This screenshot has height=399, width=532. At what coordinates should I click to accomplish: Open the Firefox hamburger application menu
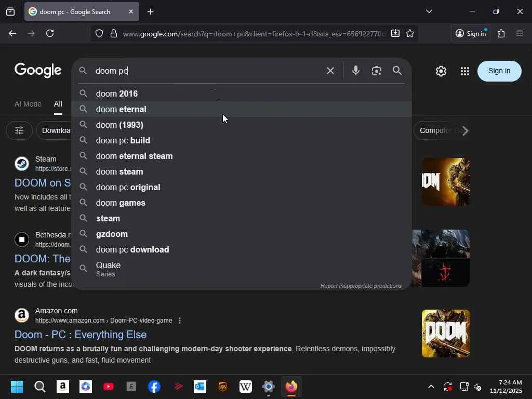click(520, 33)
